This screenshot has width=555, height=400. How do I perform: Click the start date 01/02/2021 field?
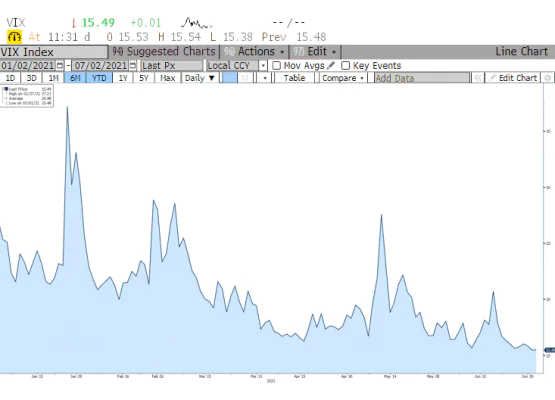pyautogui.click(x=27, y=65)
